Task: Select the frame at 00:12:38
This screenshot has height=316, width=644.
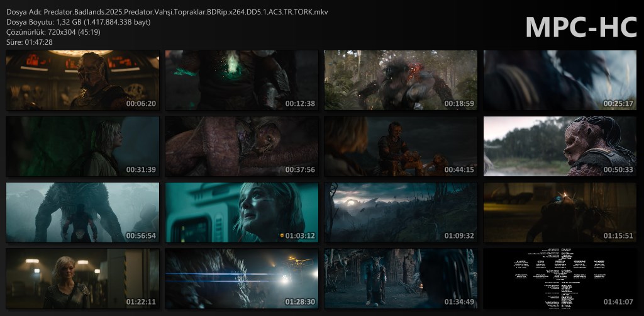Action: (x=241, y=80)
